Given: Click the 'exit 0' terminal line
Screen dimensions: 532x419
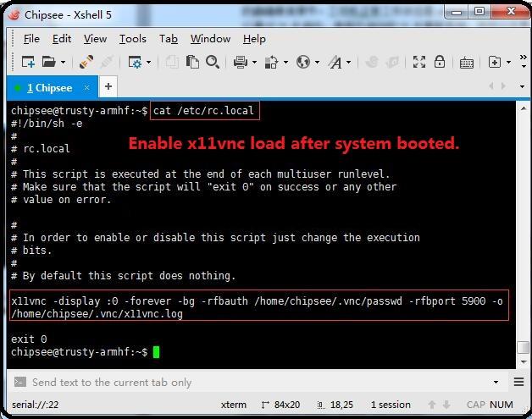Looking at the screenshot, I should point(29,339).
